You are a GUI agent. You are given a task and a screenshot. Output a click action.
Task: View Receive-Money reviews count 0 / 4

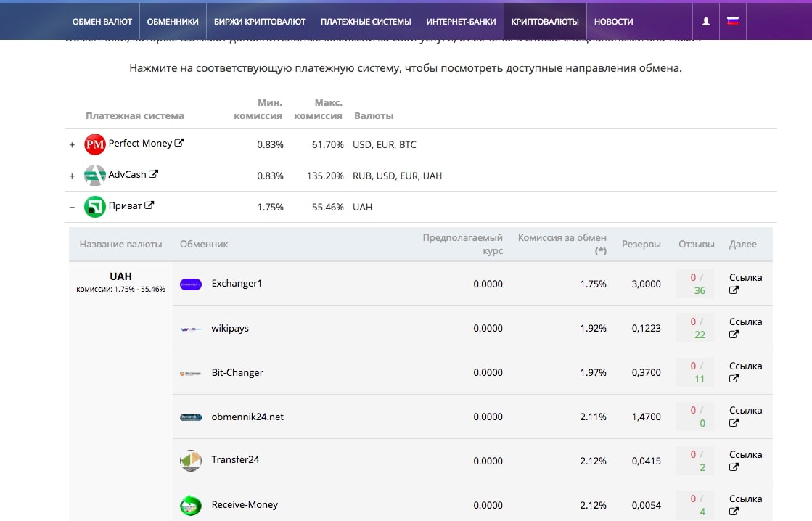tap(697, 505)
